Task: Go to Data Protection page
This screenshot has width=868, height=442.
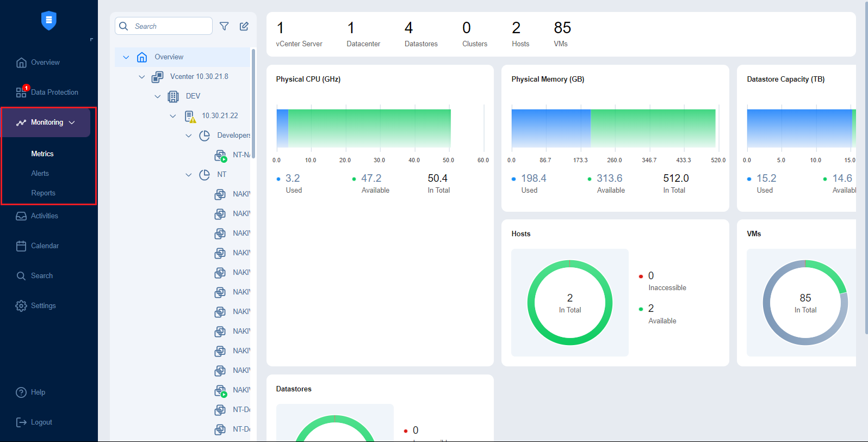Action: [54, 92]
